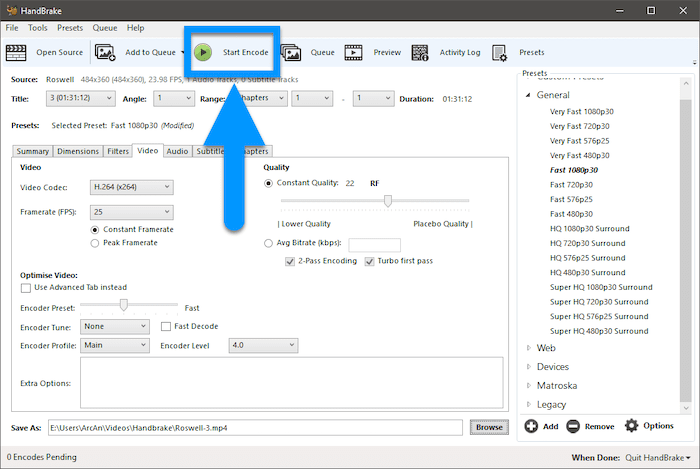Select Fast 720p30 preset
Viewport: 700px width, 469px height.
[x=571, y=185]
